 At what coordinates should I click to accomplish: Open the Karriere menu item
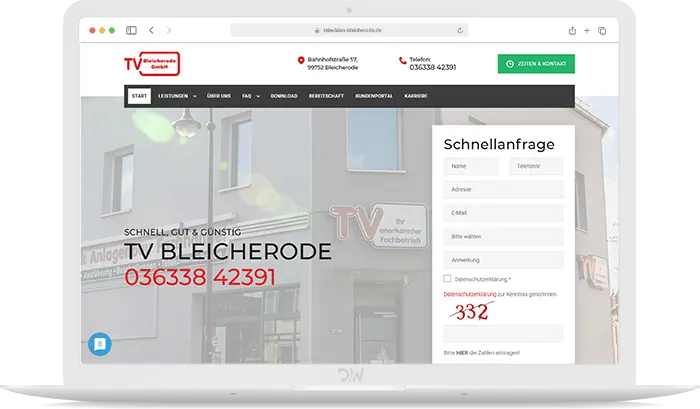click(x=416, y=96)
